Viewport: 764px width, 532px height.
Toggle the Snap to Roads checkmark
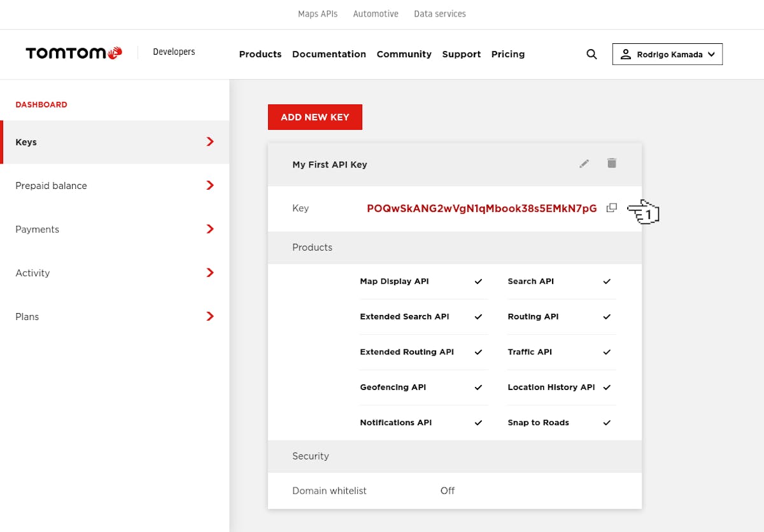(x=607, y=423)
